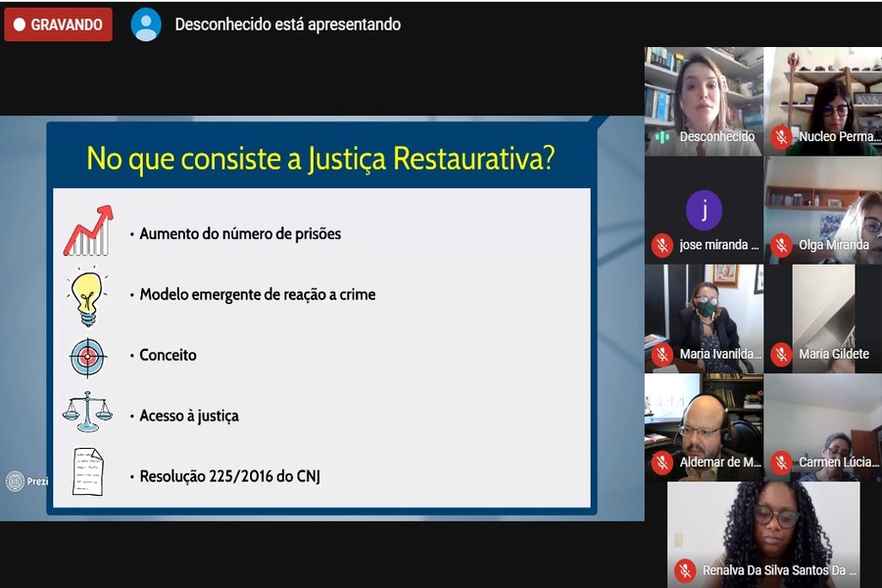Click 'Desconhecido está apresentando' label
Viewport: 882px width, 588px height.
(x=287, y=24)
